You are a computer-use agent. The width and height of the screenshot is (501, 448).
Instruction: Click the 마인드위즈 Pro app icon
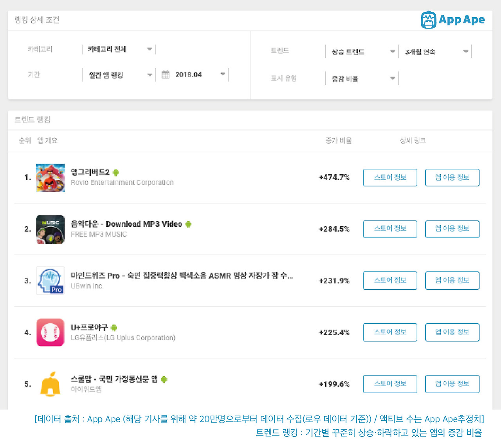pyautogui.click(x=50, y=281)
